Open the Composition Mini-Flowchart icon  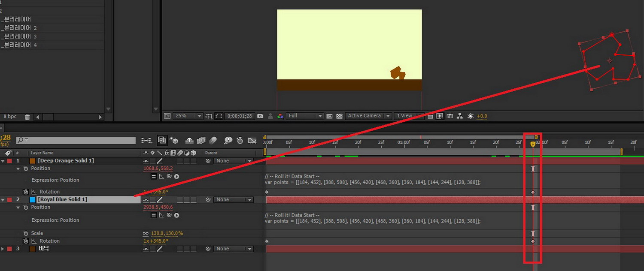point(146,140)
